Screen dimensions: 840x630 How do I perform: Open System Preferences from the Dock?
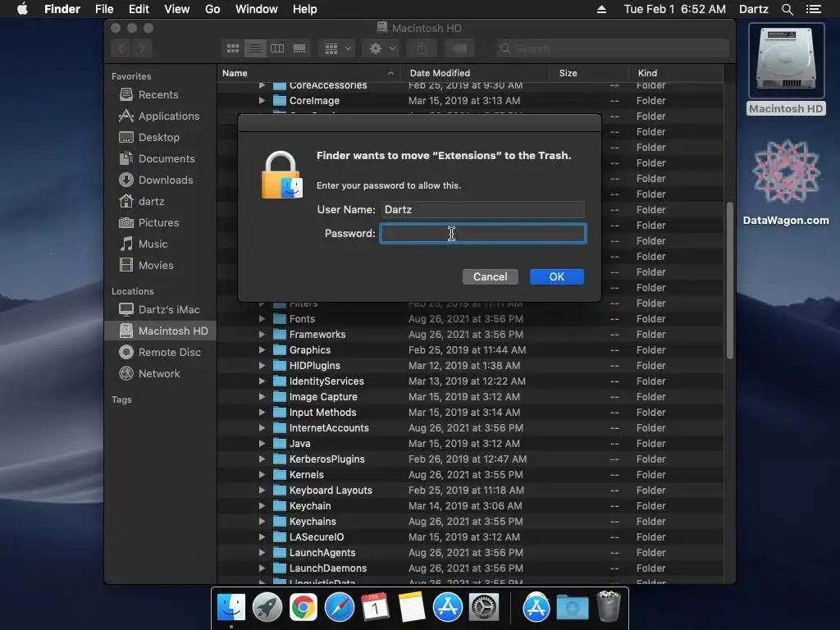(484, 608)
